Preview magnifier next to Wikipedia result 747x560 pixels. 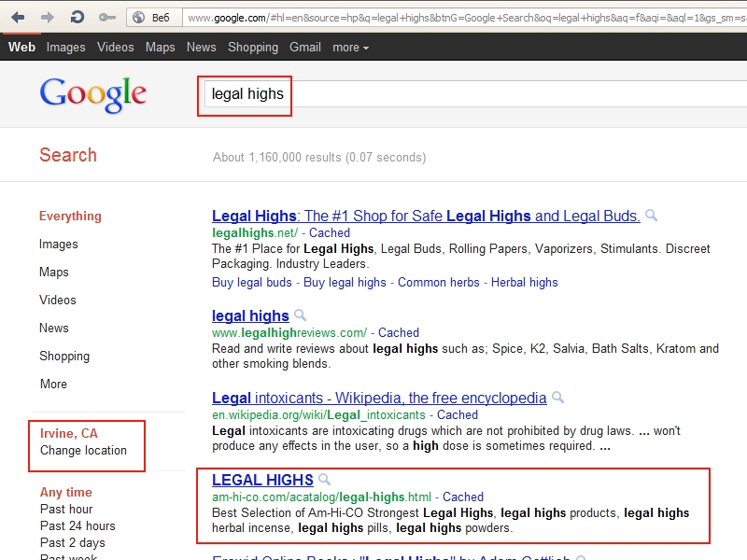tap(557, 398)
